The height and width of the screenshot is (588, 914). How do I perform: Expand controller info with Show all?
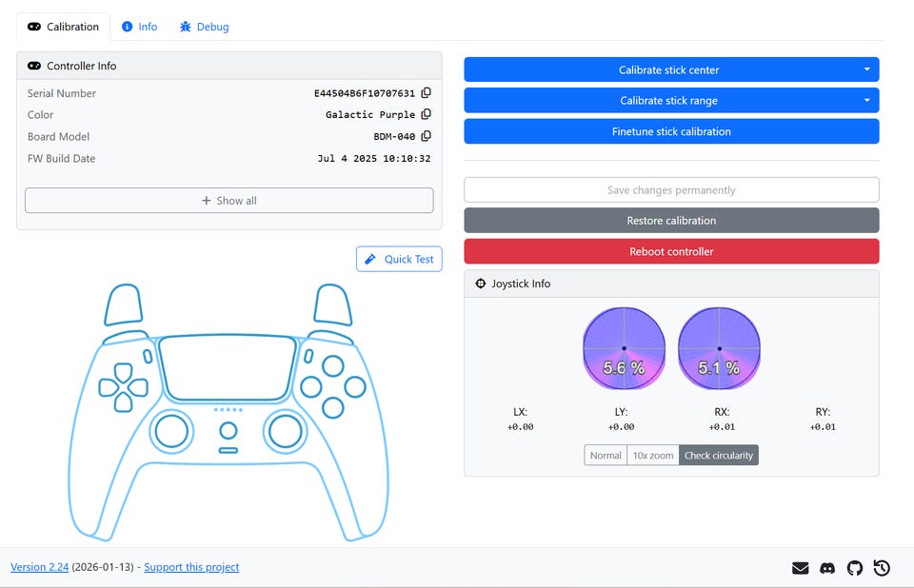[229, 201]
